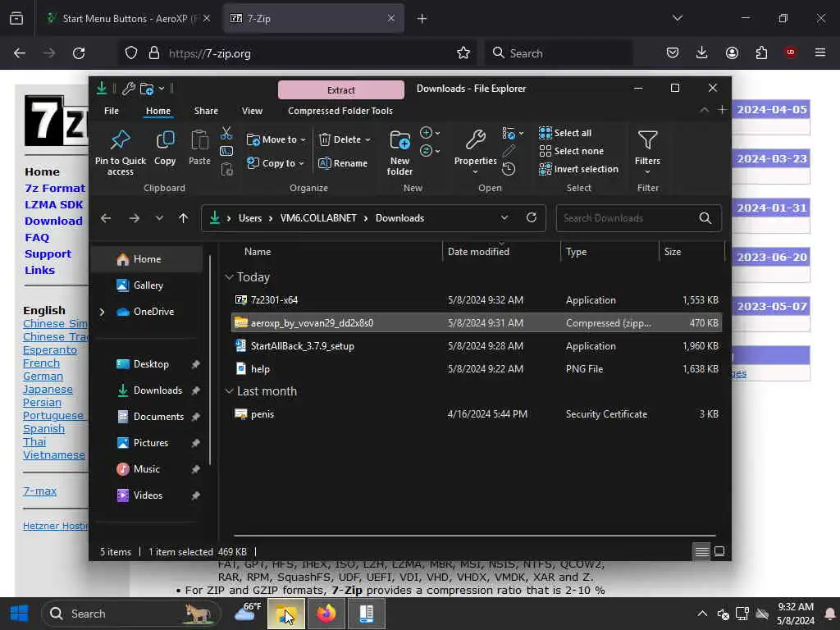Expand the OneDrive tree node

point(102,312)
